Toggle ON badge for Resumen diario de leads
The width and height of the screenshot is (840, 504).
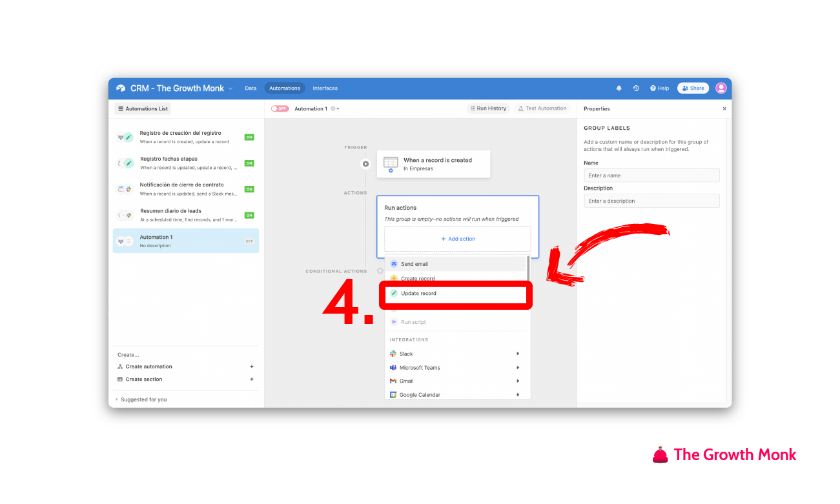coord(249,215)
